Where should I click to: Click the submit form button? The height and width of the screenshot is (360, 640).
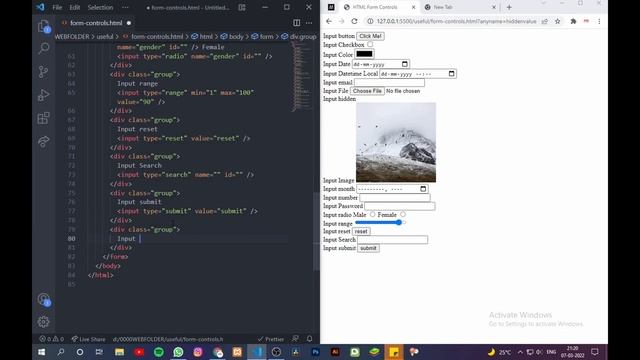(x=368, y=248)
